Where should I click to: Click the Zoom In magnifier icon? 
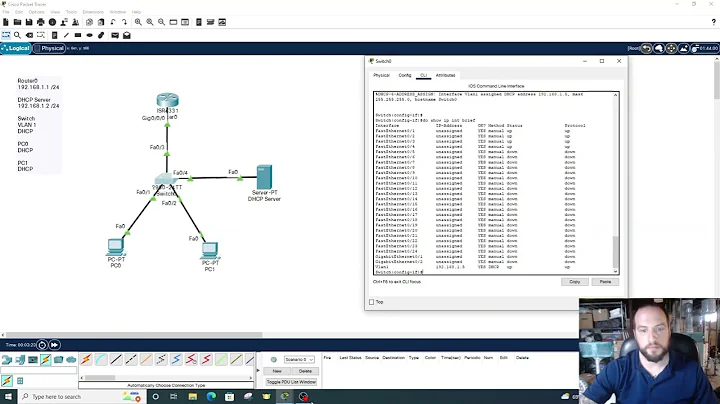click(x=138, y=22)
